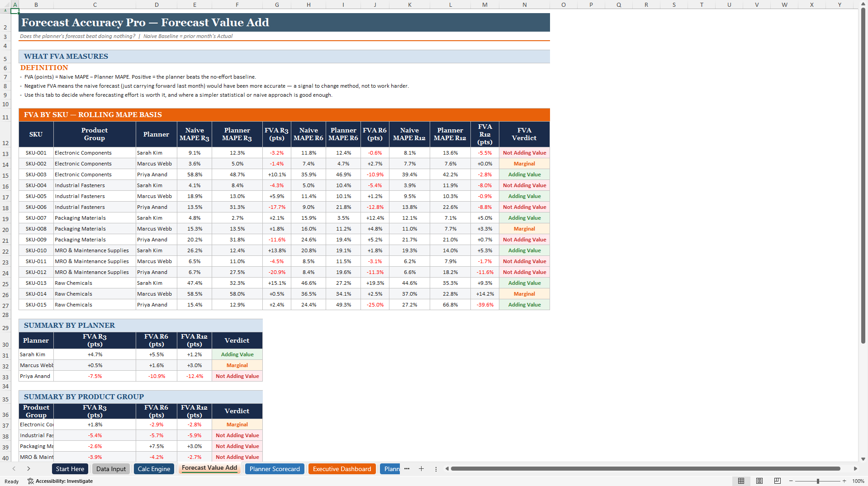Switch to Page Break Preview
868x486 pixels.
778,481
